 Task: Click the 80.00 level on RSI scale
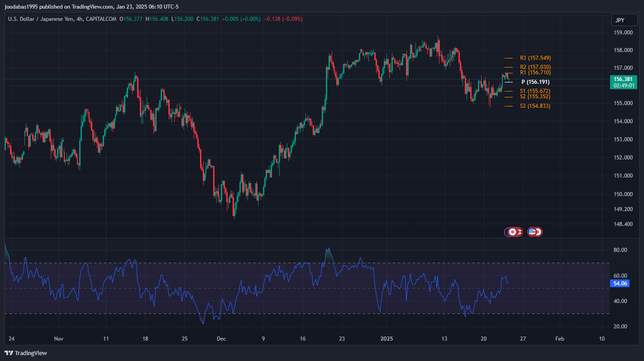click(620, 250)
